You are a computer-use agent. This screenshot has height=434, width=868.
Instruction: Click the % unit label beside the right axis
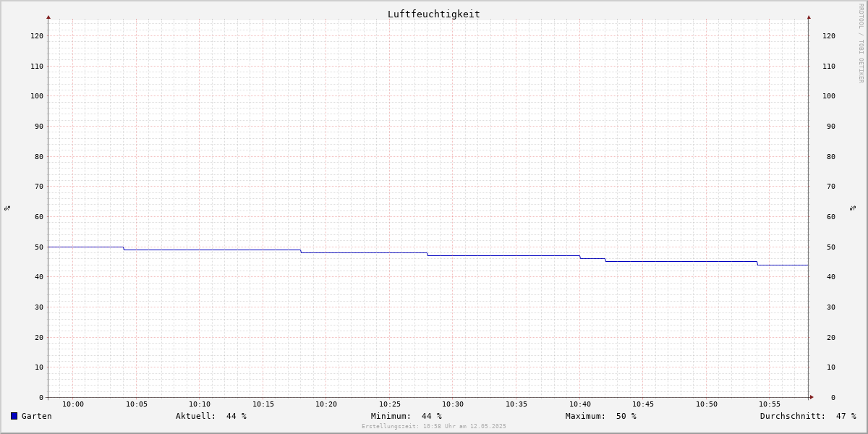click(854, 208)
